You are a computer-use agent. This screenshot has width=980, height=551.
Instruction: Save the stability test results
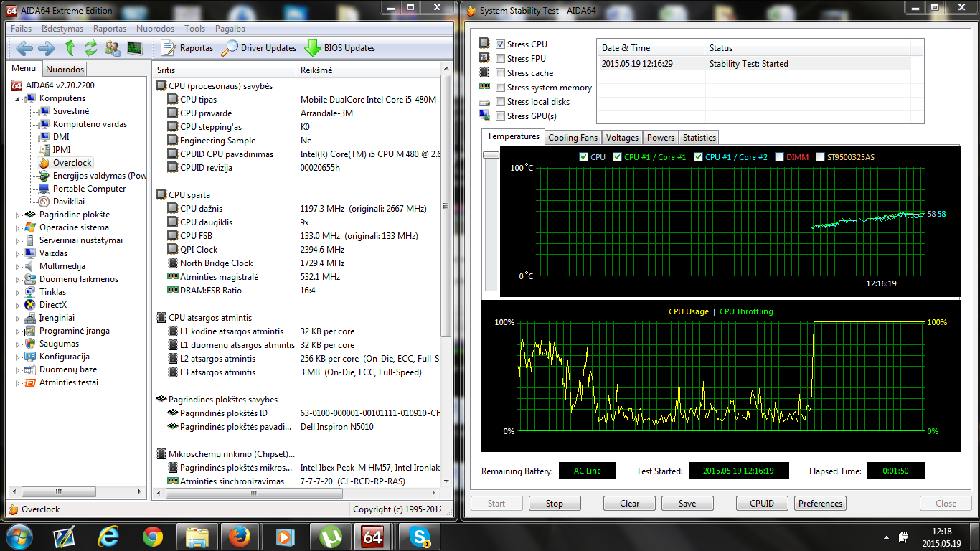pyautogui.click(x=687, y=504)
